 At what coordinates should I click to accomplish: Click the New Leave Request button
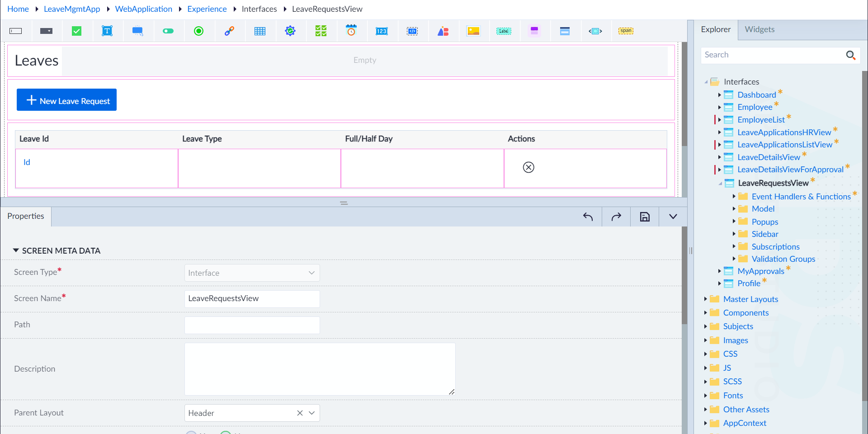click(x=66, y=100)
